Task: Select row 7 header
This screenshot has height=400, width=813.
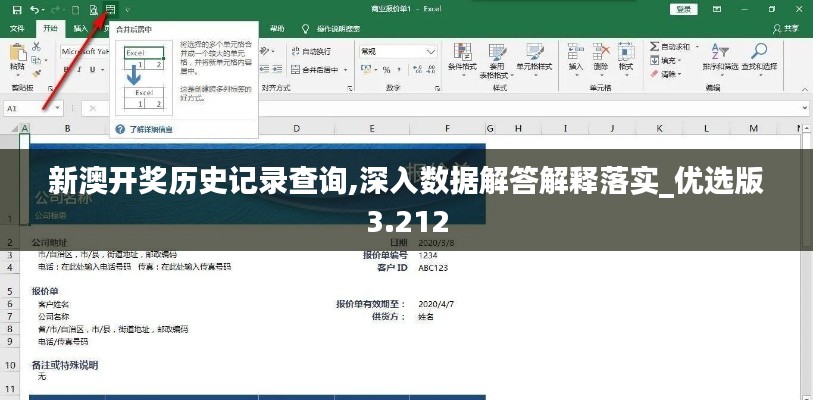Action: [x=10, y=316]
